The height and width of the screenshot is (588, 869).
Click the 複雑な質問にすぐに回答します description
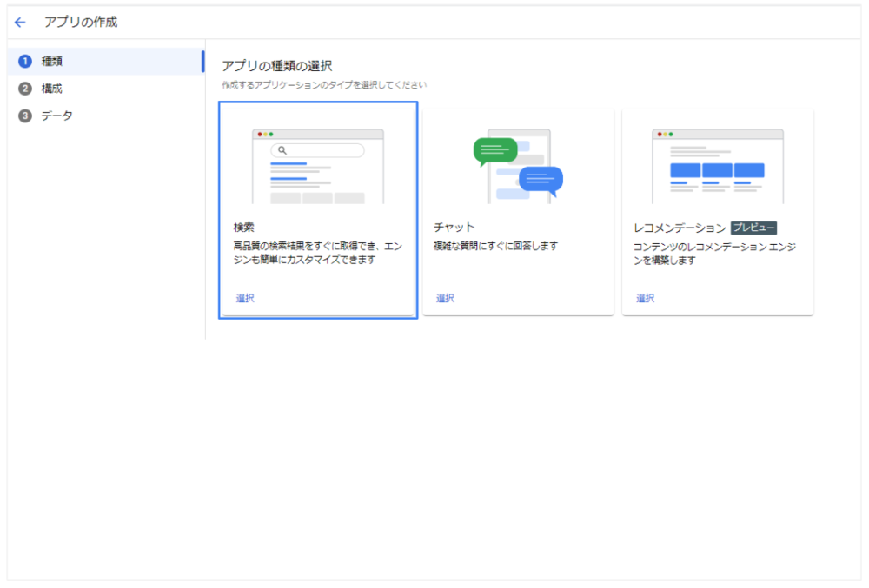pyautogui.click(x=495, y=246)
